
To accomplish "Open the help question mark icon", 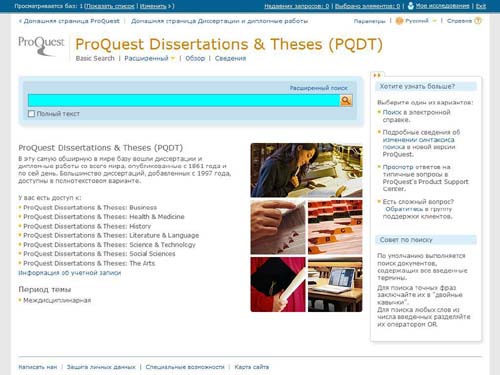I will point(478,21).
